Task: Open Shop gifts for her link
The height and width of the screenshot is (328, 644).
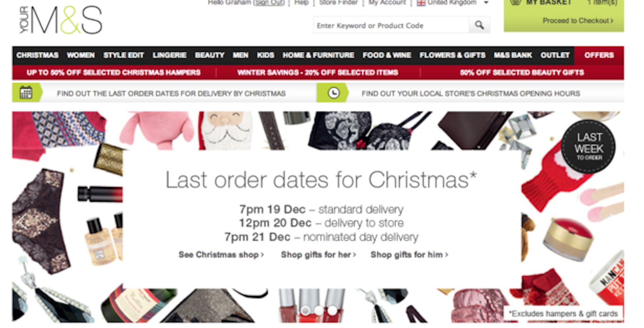Action: point(318,255)
